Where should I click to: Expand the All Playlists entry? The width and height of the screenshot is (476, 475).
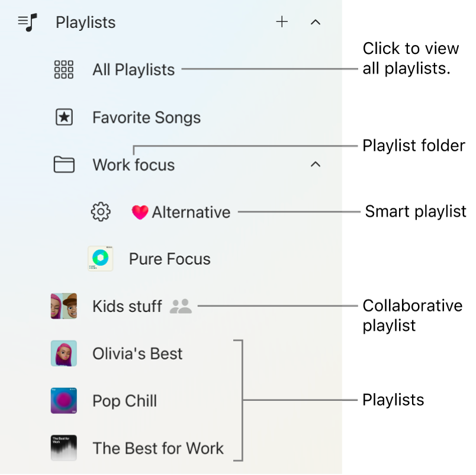click(x=133, y=69)
